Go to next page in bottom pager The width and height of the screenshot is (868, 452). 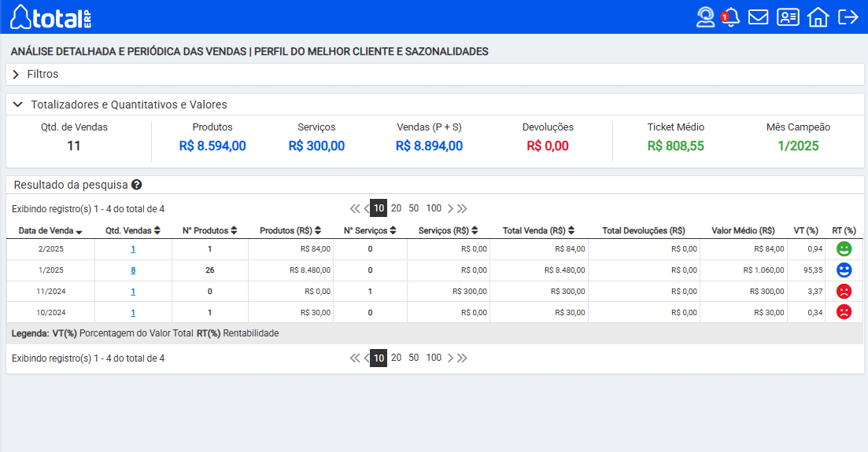(x=450, y=358)
